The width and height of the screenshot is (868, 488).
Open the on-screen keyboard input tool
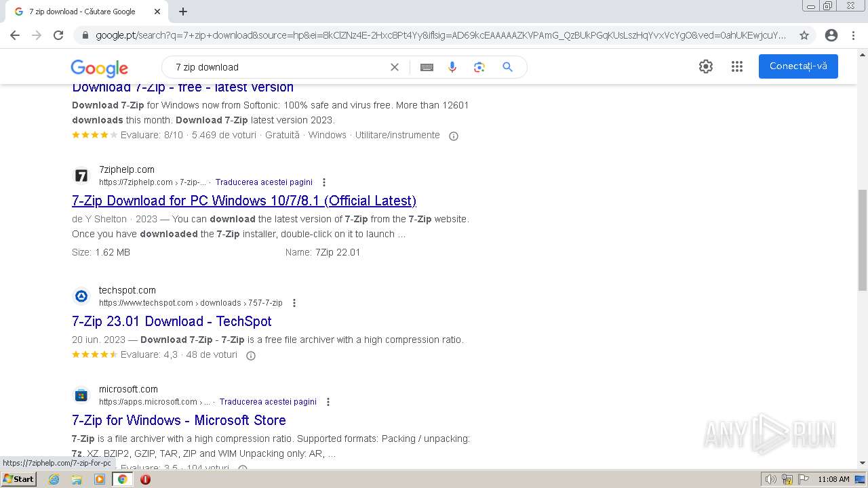(x=427, y=67)
